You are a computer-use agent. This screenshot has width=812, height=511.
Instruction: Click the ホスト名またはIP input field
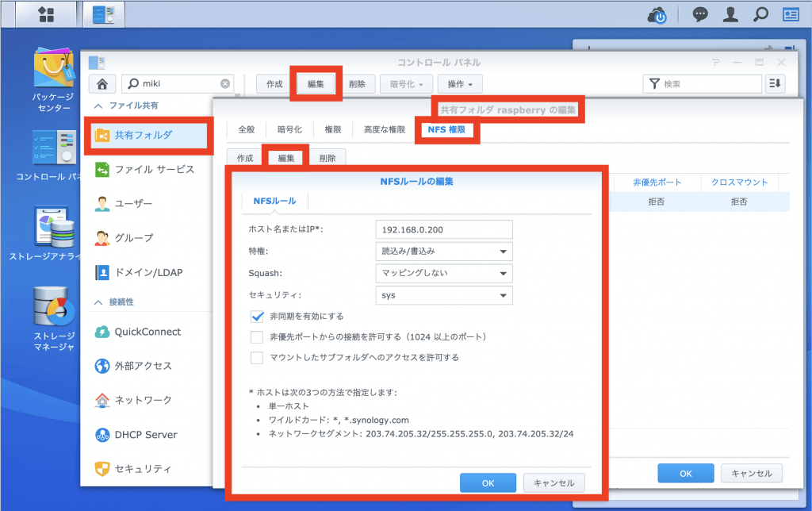443,229
